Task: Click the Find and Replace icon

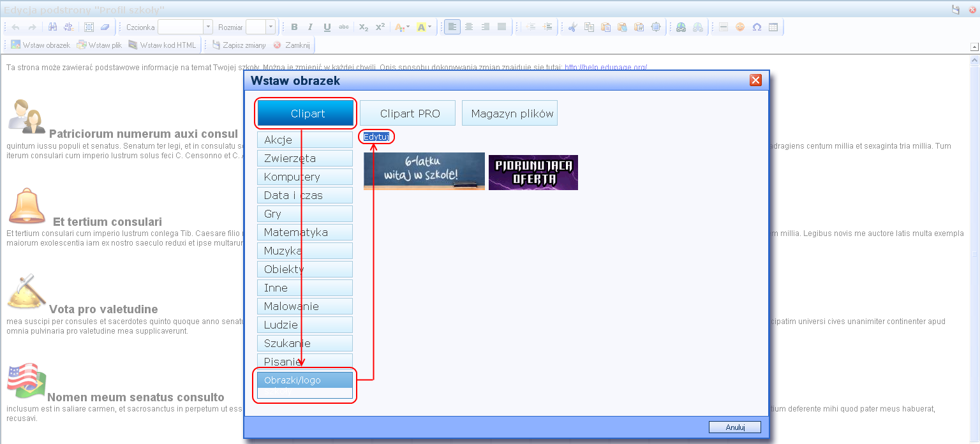Action: 69,27
